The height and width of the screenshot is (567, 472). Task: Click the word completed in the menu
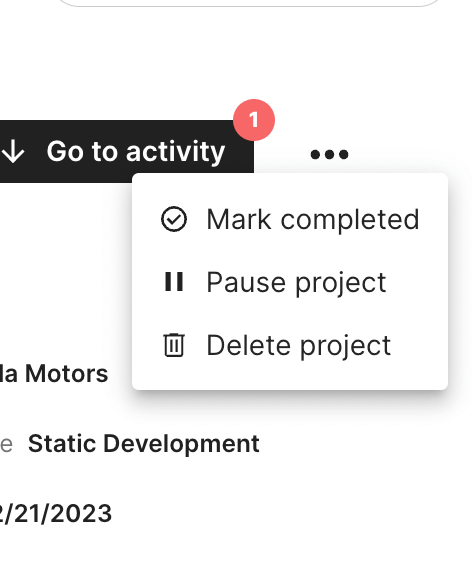350,220
